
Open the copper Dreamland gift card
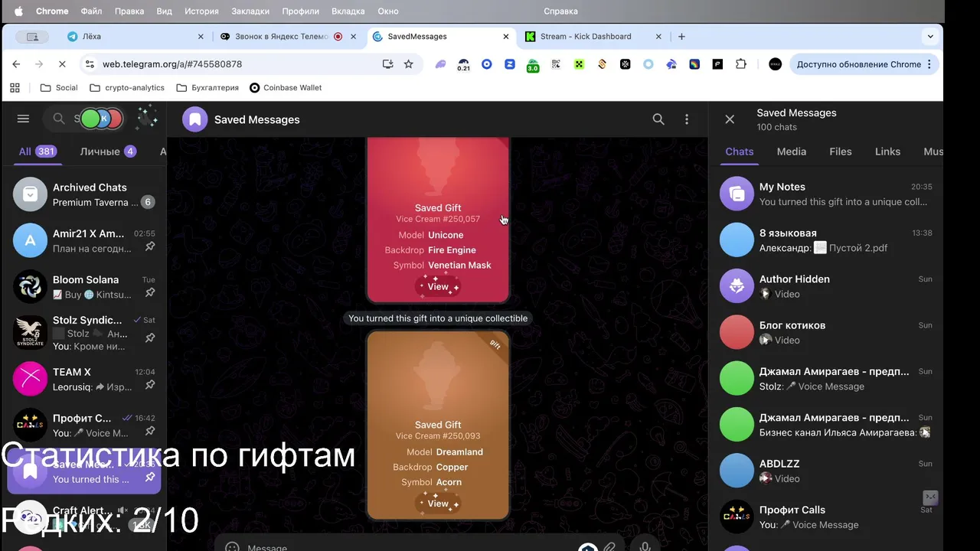pos(438,425)
